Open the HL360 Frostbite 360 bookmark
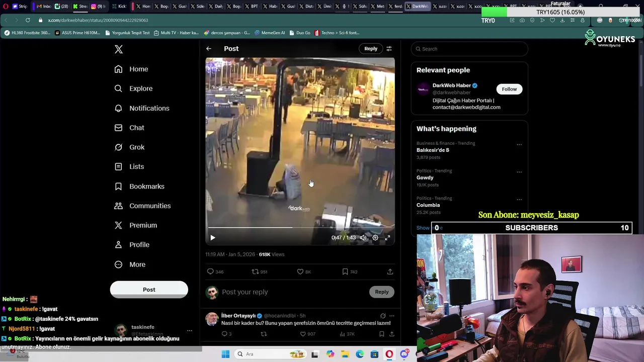This screenshot has width=644, height=362. pyautogui.click(x=27, y=33)
